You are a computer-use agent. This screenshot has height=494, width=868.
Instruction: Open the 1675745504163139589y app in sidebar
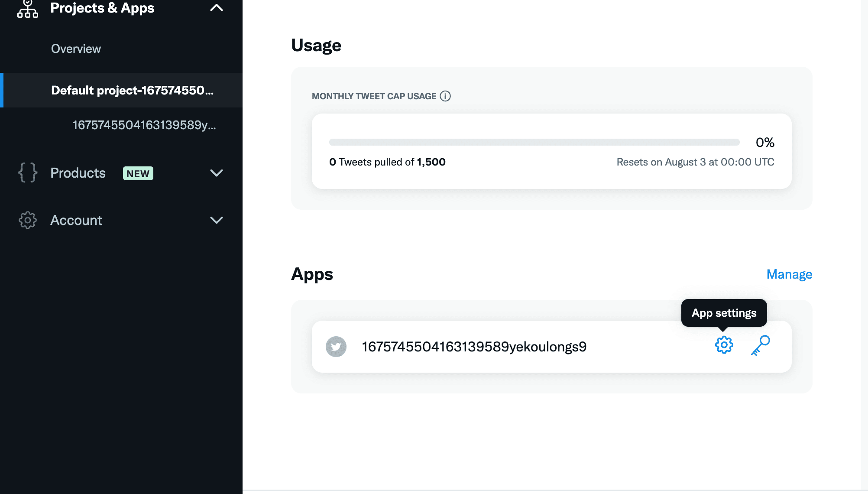[144, 125]
